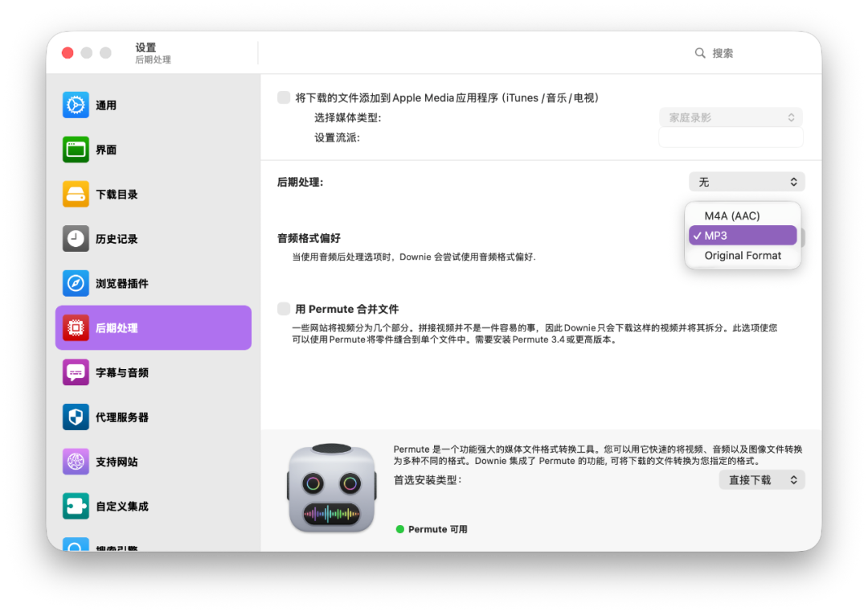
Task: Open the 选择媒体类型 dropdown showing 家庭录影
Action: click(x=730, y=117)
